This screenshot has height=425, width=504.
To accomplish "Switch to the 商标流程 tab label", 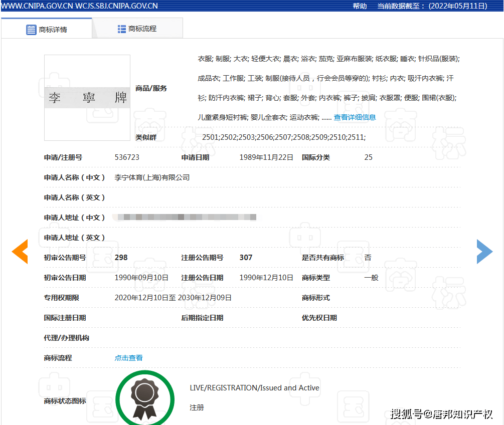I will [x=142, y=29].
